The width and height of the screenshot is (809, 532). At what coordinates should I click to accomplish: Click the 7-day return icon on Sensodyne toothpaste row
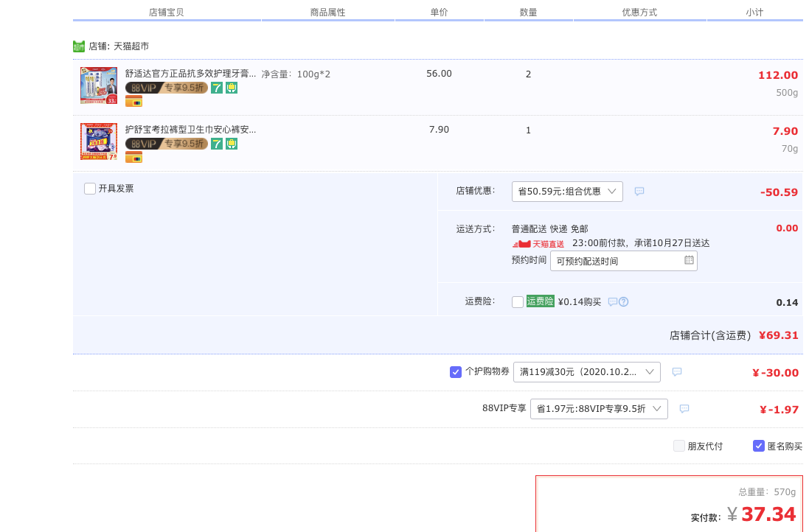click(x=217, y=88)
